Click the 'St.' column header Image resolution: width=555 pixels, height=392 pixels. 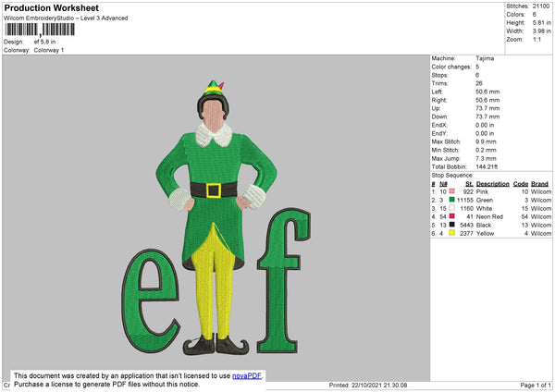[469, 184]
